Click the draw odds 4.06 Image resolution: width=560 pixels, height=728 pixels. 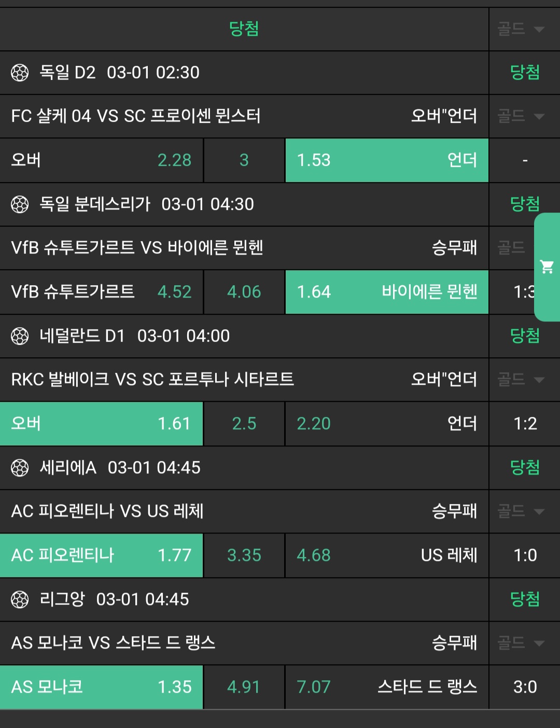(244, 292)
